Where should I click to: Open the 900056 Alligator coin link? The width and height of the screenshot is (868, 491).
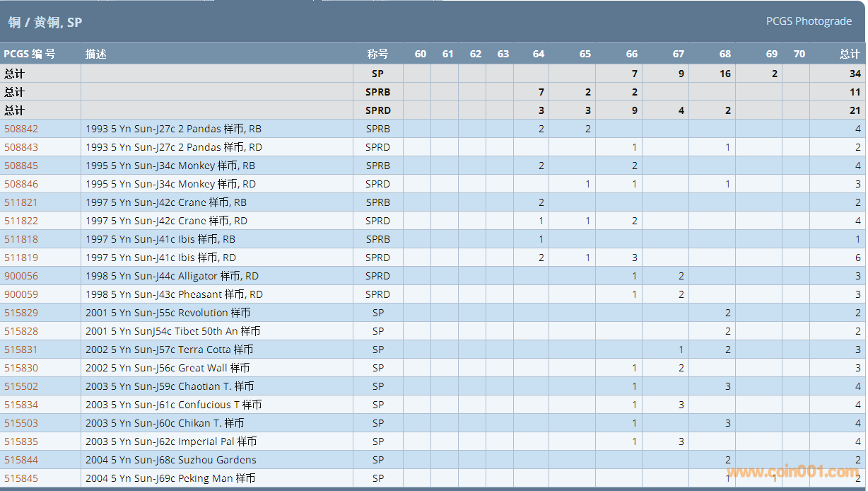click(x=21, y=276)
